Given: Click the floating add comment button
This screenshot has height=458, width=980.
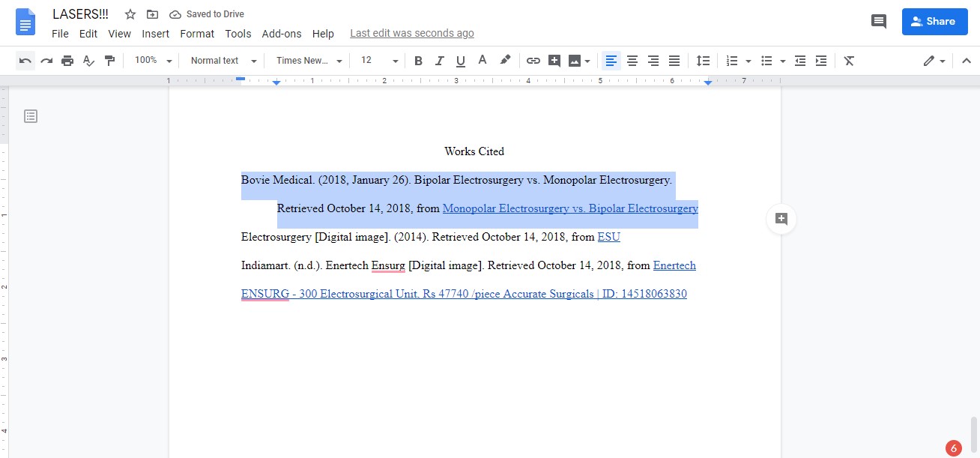Looking at the screenshot, I should click(781, 219).
